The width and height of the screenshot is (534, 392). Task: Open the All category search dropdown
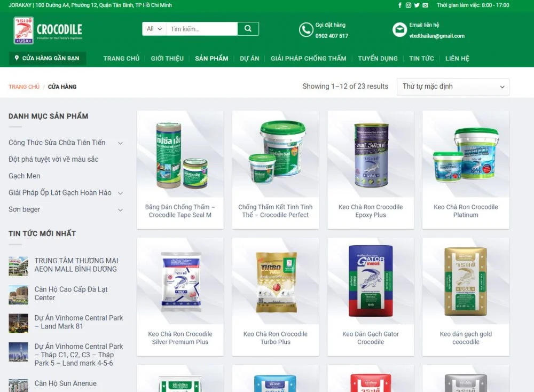click(154, 29)
